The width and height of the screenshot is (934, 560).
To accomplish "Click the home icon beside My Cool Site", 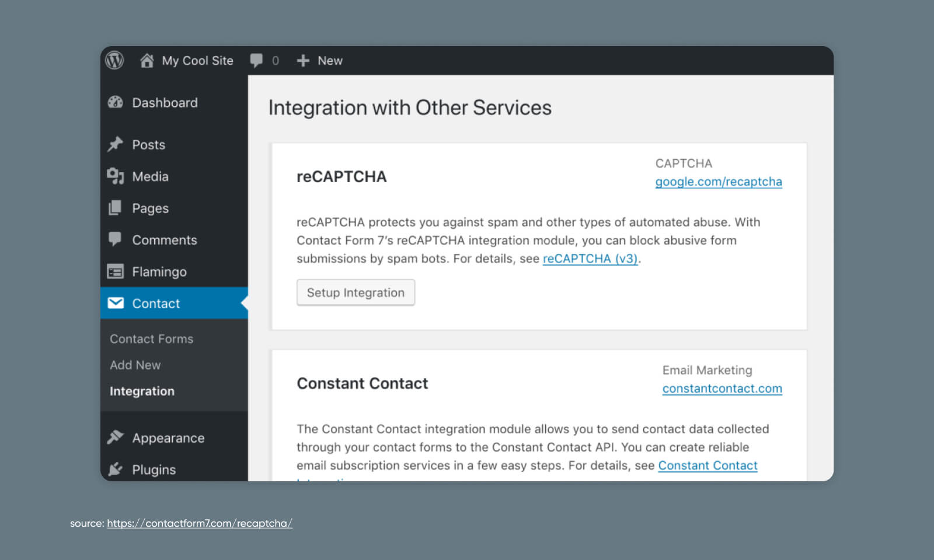I will coord(147,60).
